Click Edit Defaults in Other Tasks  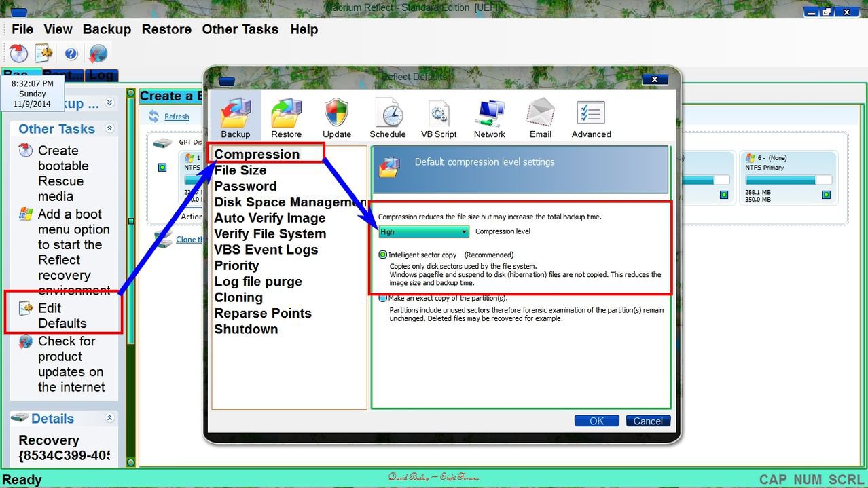click(62, 316)
